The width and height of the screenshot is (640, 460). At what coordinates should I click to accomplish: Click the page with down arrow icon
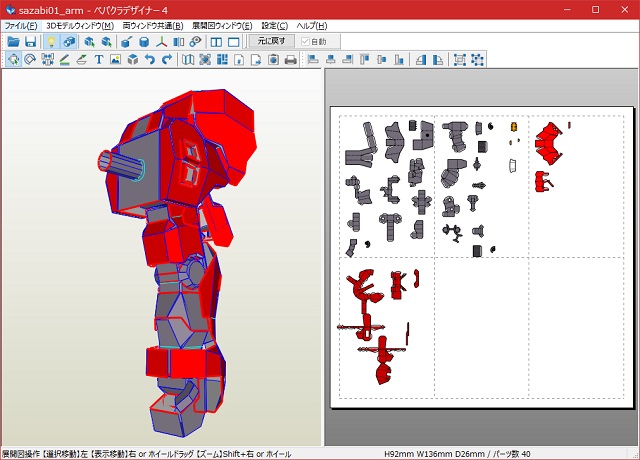click(x=239, y=60)
